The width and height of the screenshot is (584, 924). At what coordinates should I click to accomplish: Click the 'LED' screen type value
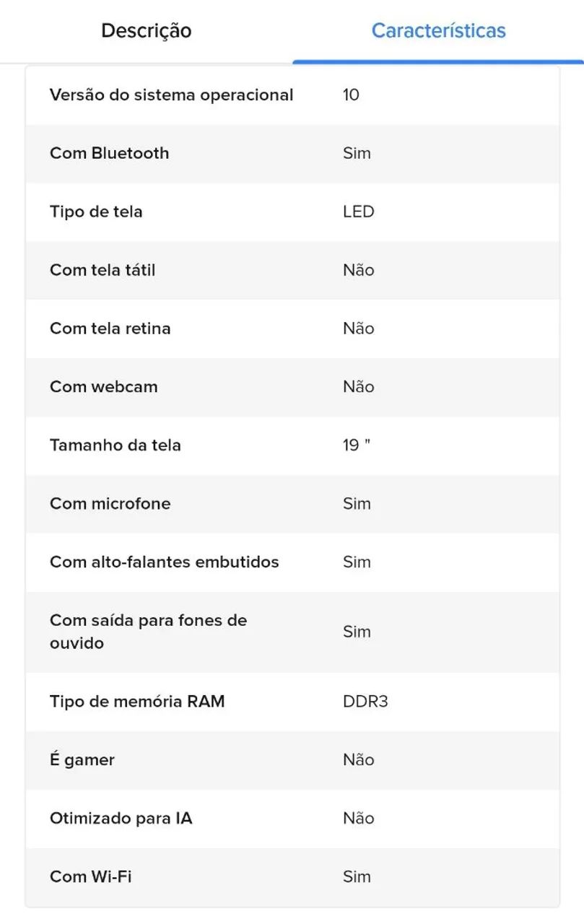coord(358,212)
